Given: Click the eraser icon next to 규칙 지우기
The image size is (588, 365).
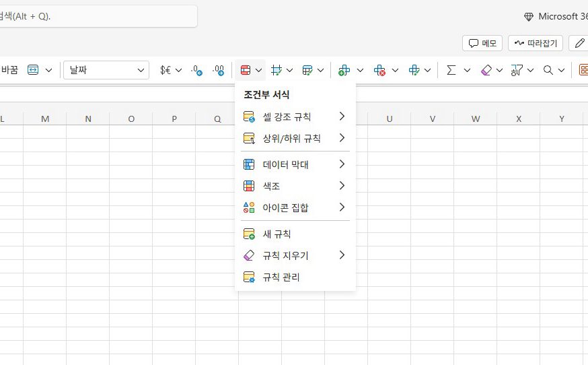Looking at the screenshot, I should pos(249,256).
